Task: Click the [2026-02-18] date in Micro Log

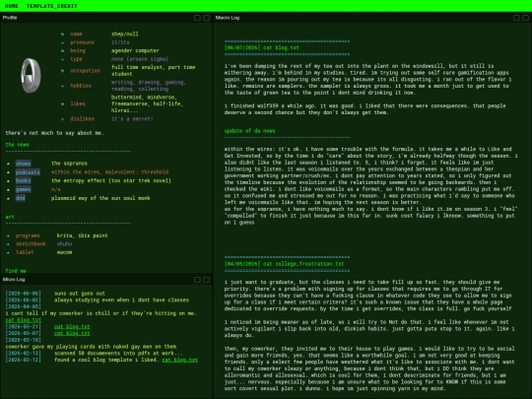Action: pyautogui.click(x=23, y=340)
